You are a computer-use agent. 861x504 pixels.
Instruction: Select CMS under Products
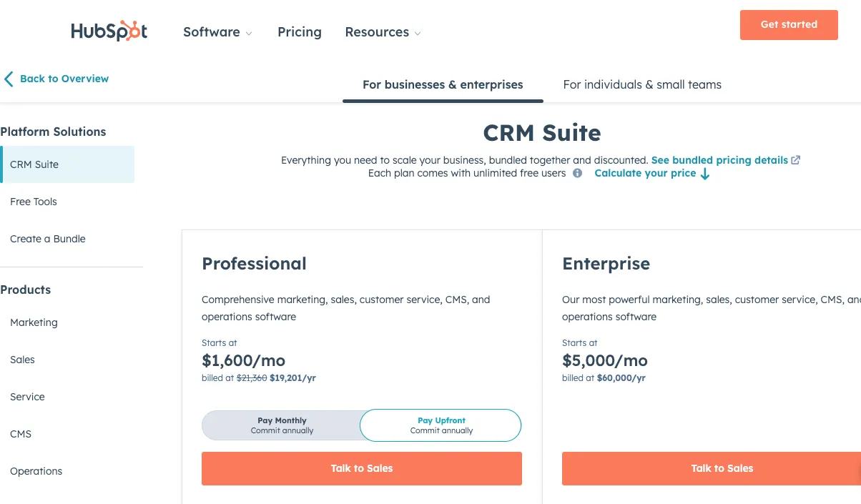pyautogui.click(x=21, y=434)
